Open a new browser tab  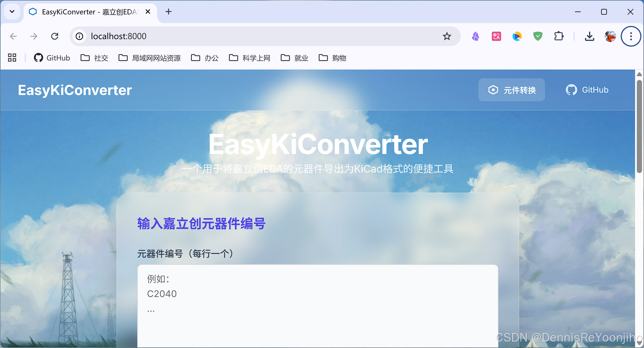pyautogui.click(x=169, y=12)
